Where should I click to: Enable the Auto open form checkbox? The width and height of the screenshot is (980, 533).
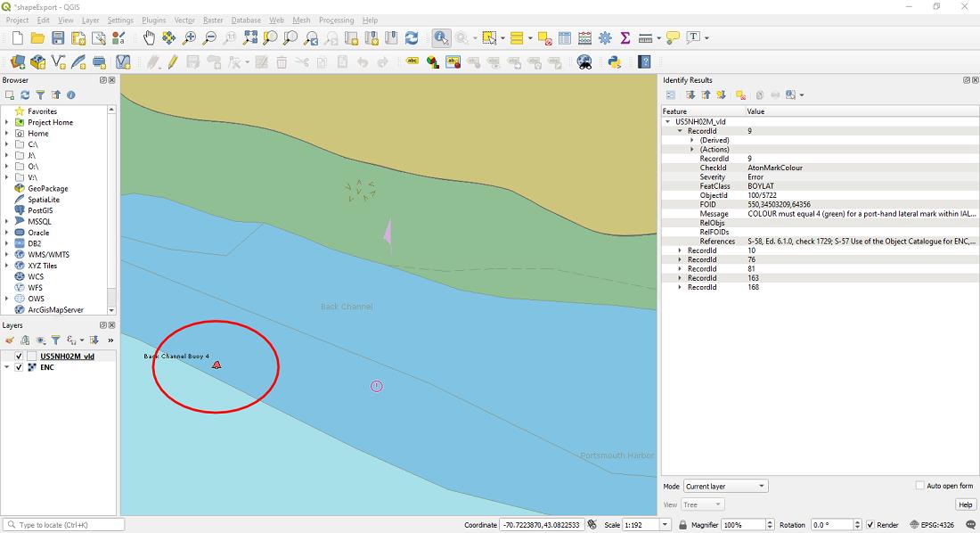click(x=919, y=485)
